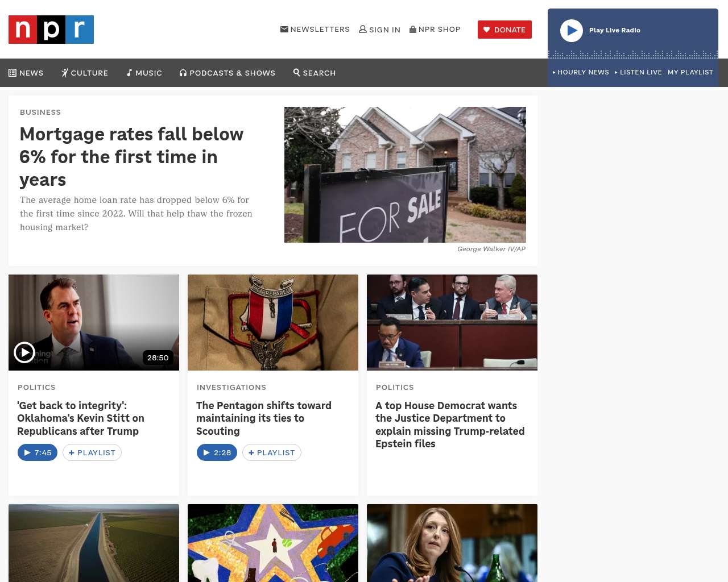This screenshot has height=582, width=728.
Task: Click the Search magnifier icon
Action: coord(297,72)
